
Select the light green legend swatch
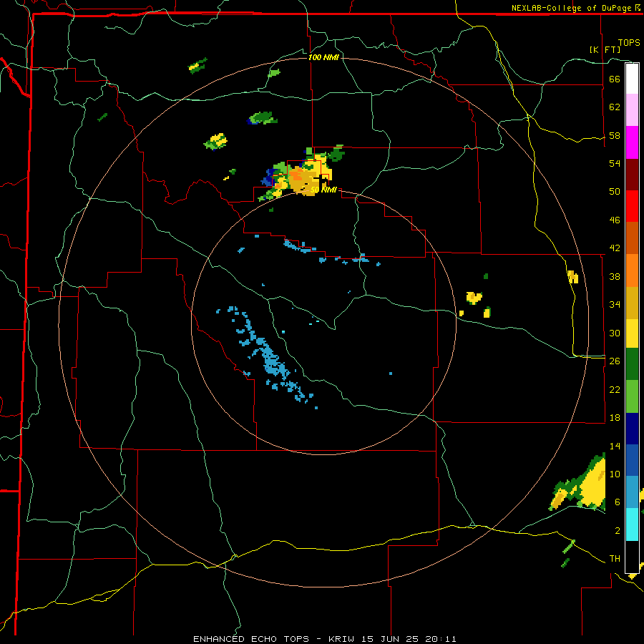[632, 396]
